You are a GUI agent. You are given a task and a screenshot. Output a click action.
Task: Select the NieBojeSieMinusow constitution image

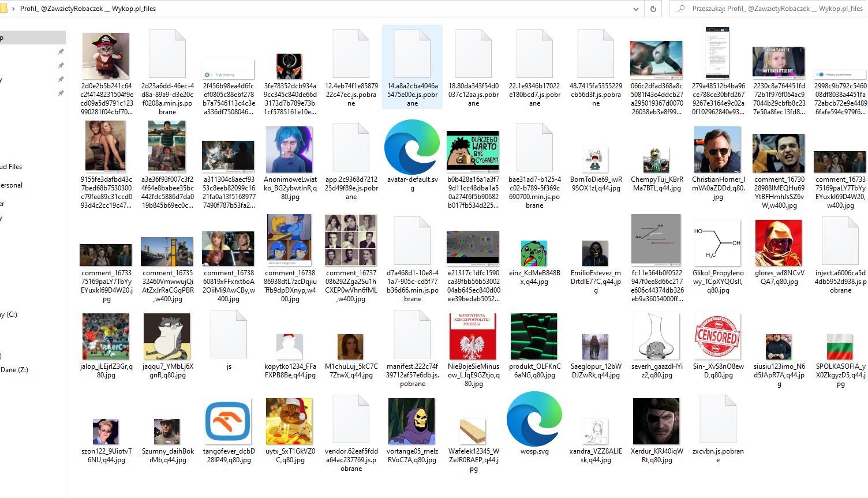point(473,337)
